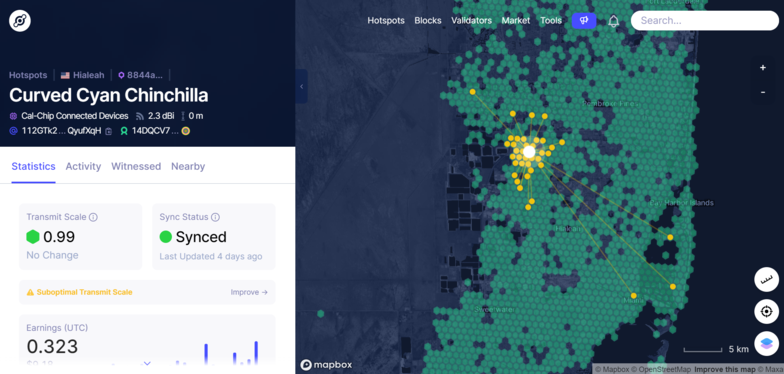Collapse the info side panel handle
784x374 pixels.
tap(302, 86)
